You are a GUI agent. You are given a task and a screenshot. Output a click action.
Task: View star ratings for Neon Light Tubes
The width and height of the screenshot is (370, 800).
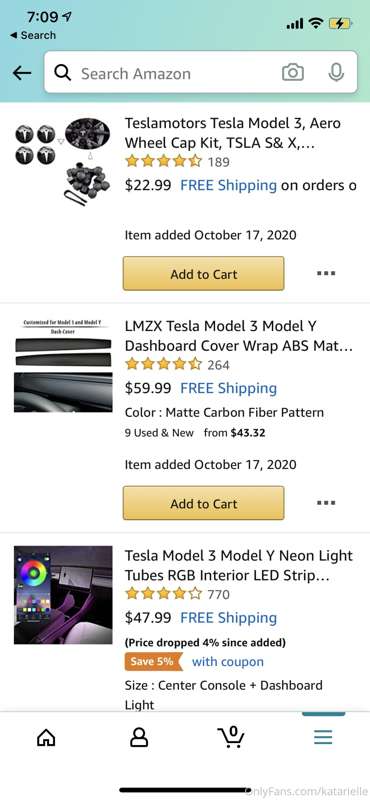[x=163, y=594]
